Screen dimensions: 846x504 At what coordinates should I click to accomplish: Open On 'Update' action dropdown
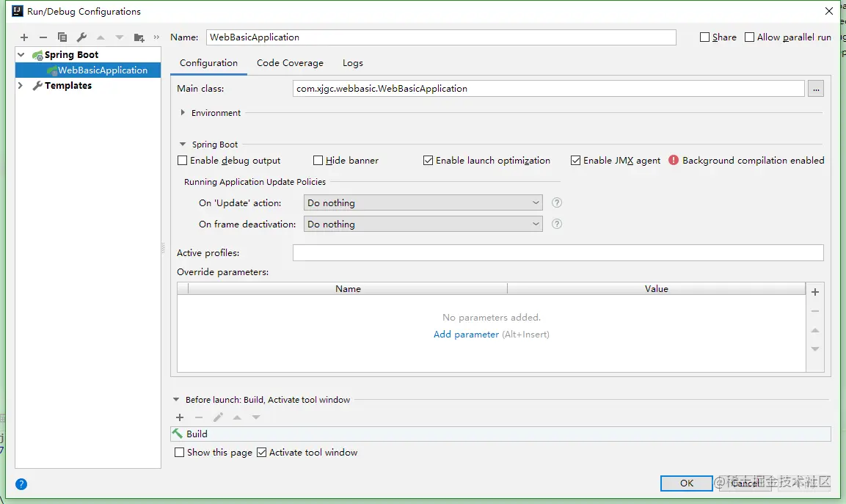423,203
